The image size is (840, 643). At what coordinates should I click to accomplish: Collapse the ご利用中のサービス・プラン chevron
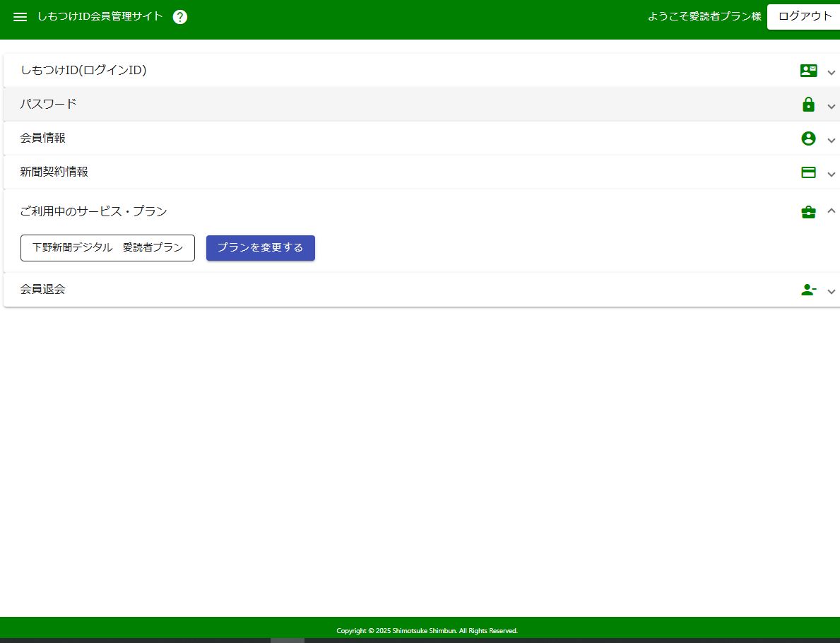tap(832, 211)
